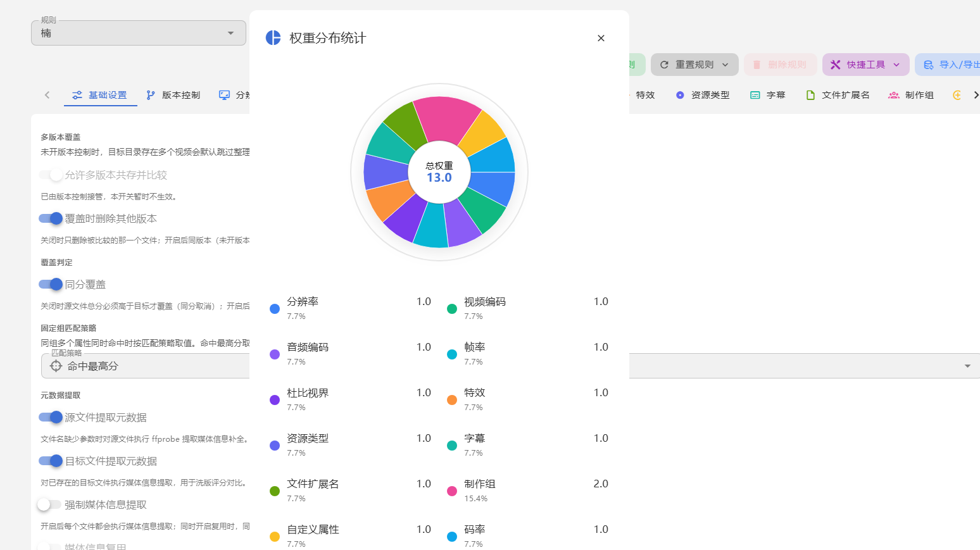Open the 文件扩展名 tab
This screenshot has height=550, width=980.
(838, 95)
